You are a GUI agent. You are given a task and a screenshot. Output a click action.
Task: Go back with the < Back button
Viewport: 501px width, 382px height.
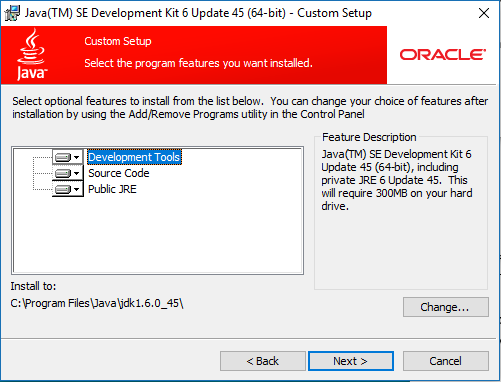(x=263, y=361)
